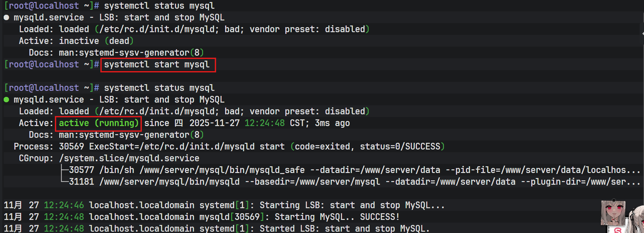Viewport: 644px width, 233px height.
Task: Click the "inactive (dead)" status text
Action: pyautogui.click(x=96, y=41)
